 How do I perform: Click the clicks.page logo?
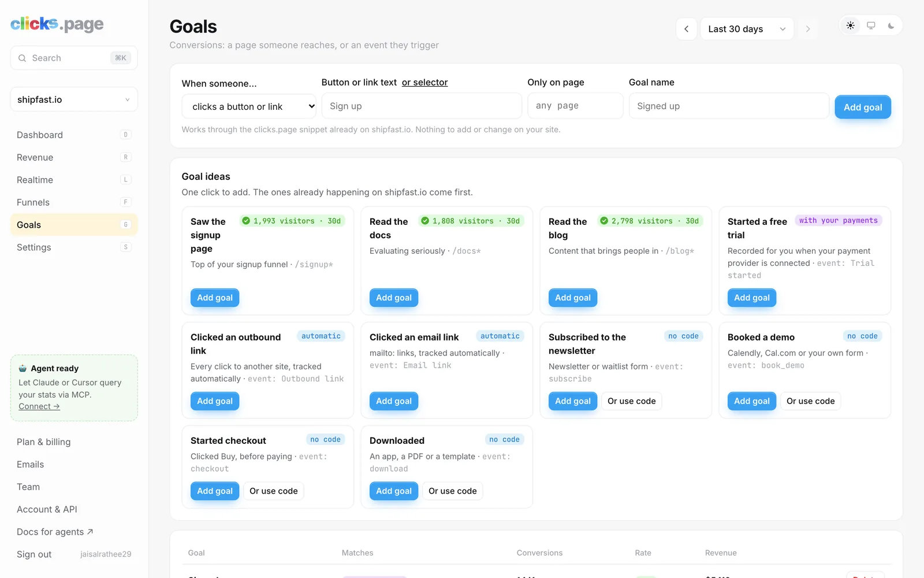click(57, 24)
